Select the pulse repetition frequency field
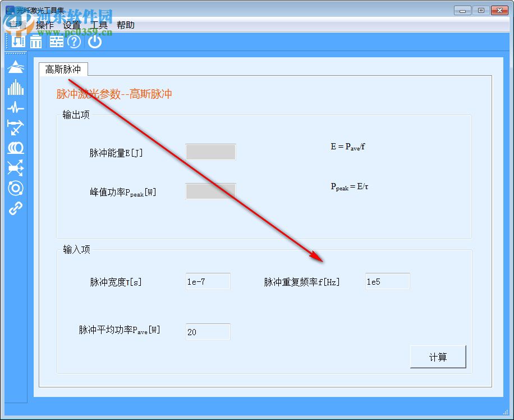The image size is (514, 420). pyautogui.click(x=387, y=281)
